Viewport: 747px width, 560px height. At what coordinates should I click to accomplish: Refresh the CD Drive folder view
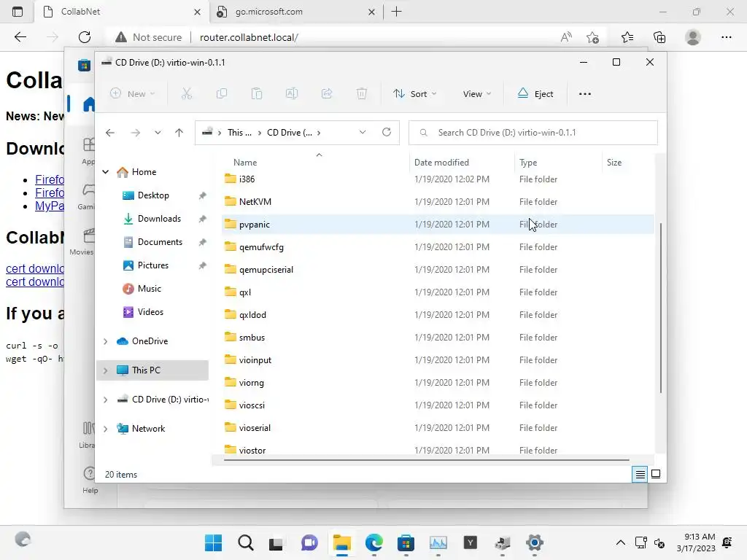(387, 133)
